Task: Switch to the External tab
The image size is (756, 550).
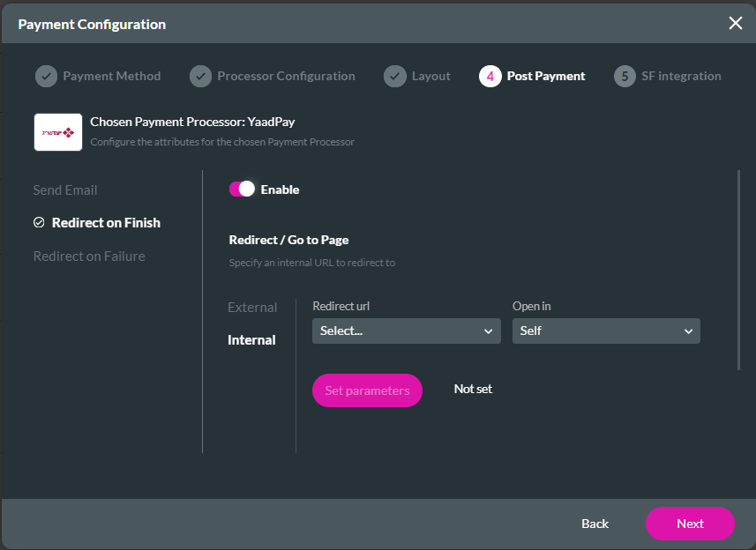Action: click(x=252, y=307)
